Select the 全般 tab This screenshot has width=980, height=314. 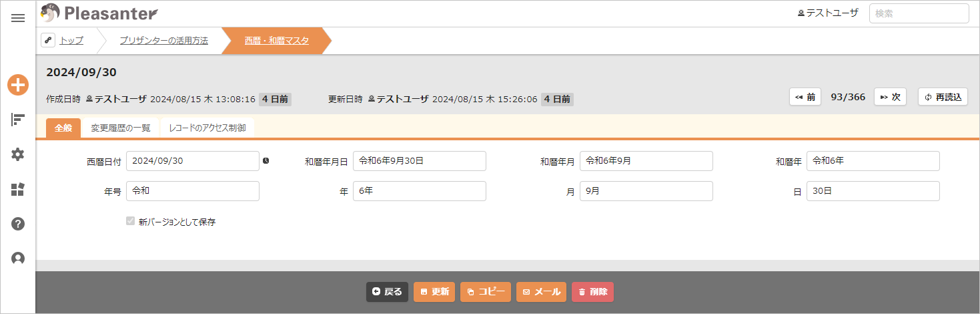pos(63,128)
